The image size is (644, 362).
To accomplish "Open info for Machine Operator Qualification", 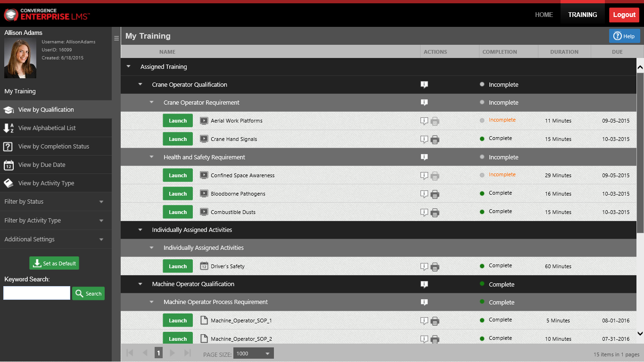I will [x=424, y=284].
